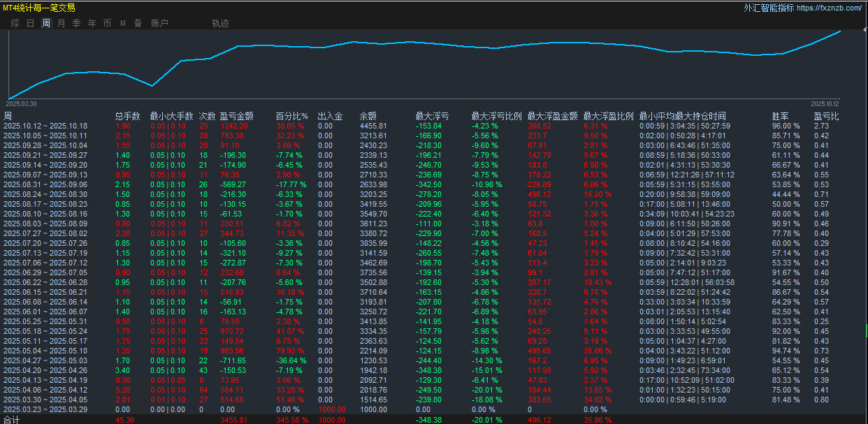Switch to the 日 daily tab
Image resolution: width=868 pixels, height=424 pixels.
(31, 23)
